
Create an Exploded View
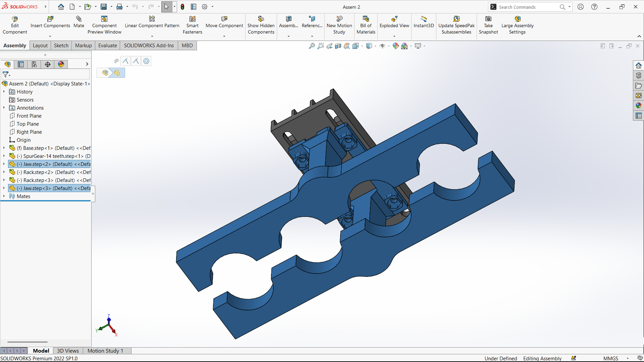tap(394, 22)
